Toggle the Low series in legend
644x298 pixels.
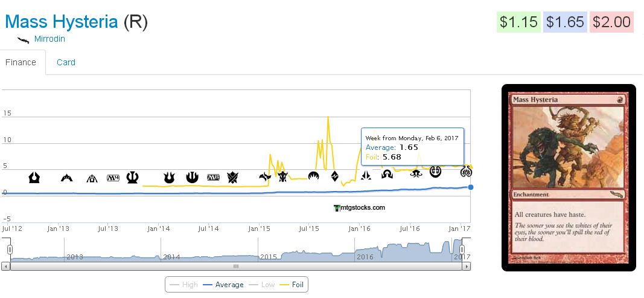[x=262, y=285]
